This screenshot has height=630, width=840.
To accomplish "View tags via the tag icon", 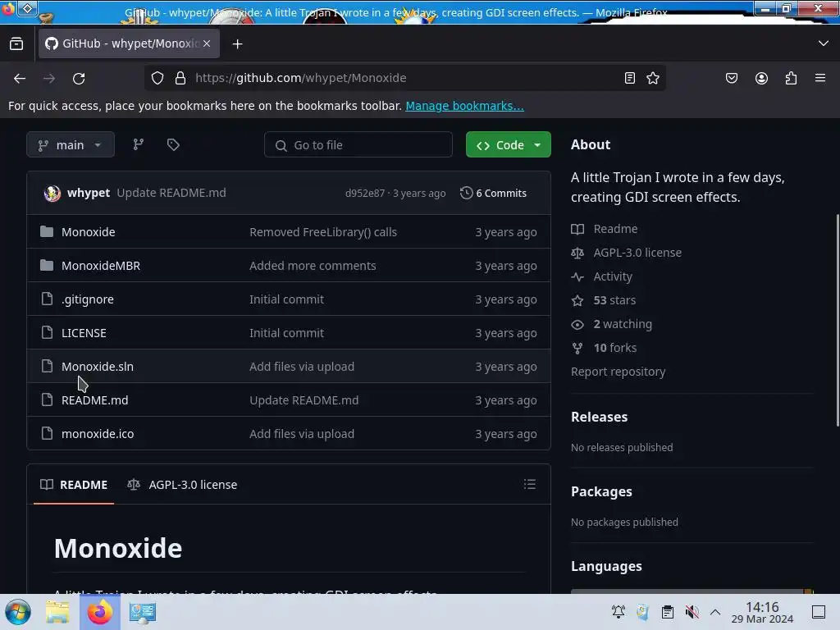I will (173, 144).
